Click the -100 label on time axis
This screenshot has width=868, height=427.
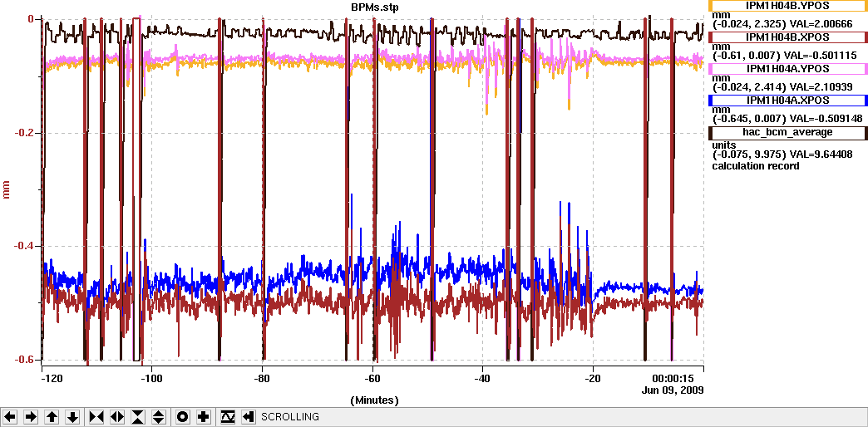pos(151,379)
